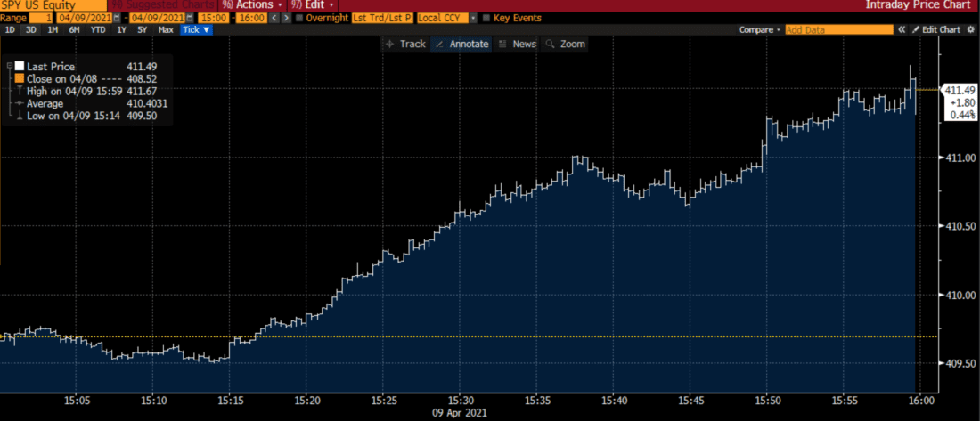This screenshot has height=421, width=980.
Task: Open the Edit menu
Action: pos(314,4)
